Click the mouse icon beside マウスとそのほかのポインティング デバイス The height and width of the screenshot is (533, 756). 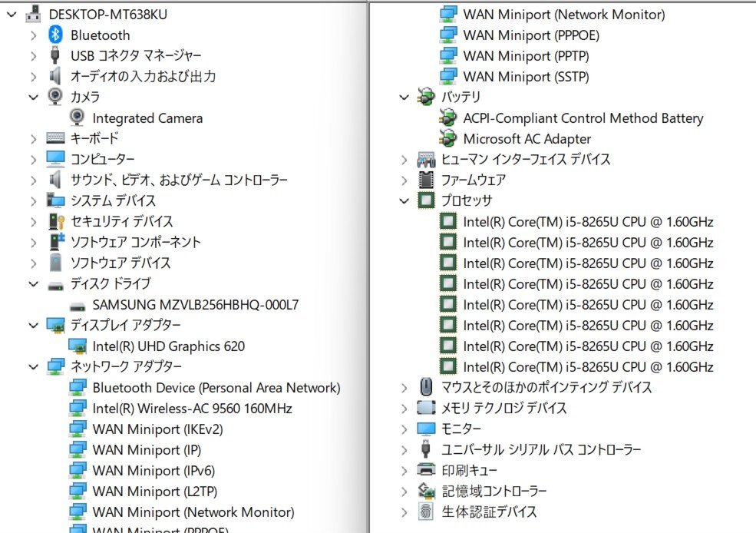click(425, 387)
